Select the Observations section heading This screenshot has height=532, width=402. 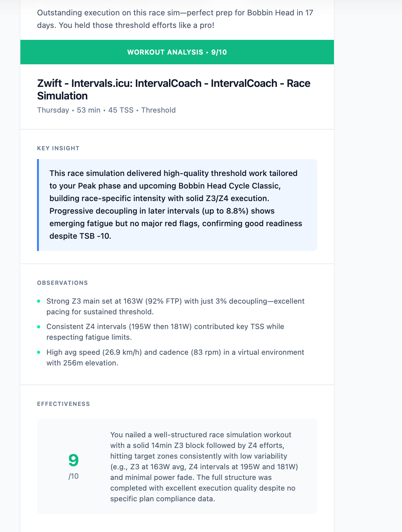62,283
